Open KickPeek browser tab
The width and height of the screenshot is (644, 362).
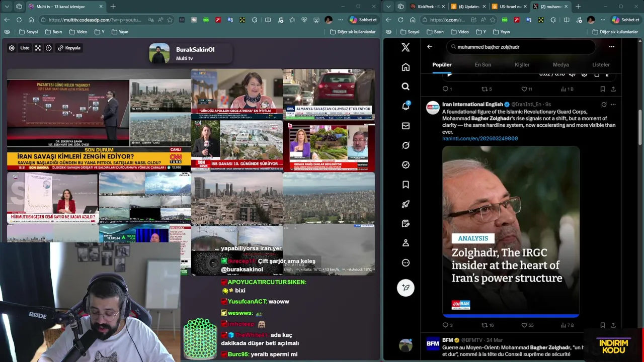click(x=427, y=7)
